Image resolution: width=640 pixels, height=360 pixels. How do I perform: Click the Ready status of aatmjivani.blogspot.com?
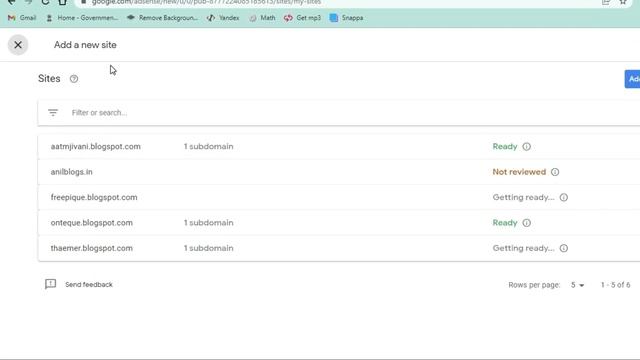pos(505,147)
